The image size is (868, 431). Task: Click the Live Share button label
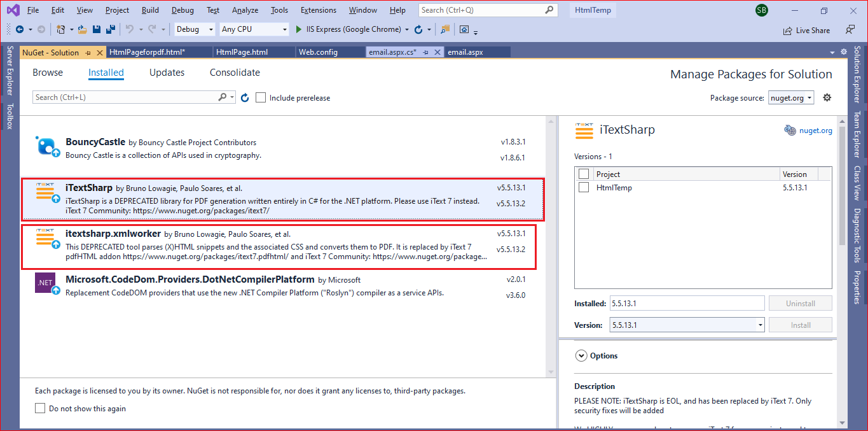[813, 30]
